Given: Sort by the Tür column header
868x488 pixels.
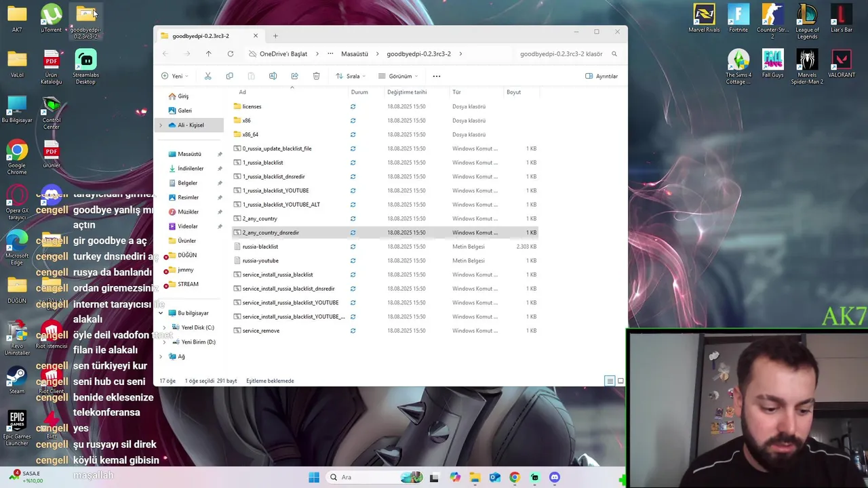Looking at the screenshot, I should [x=456, y=92].
